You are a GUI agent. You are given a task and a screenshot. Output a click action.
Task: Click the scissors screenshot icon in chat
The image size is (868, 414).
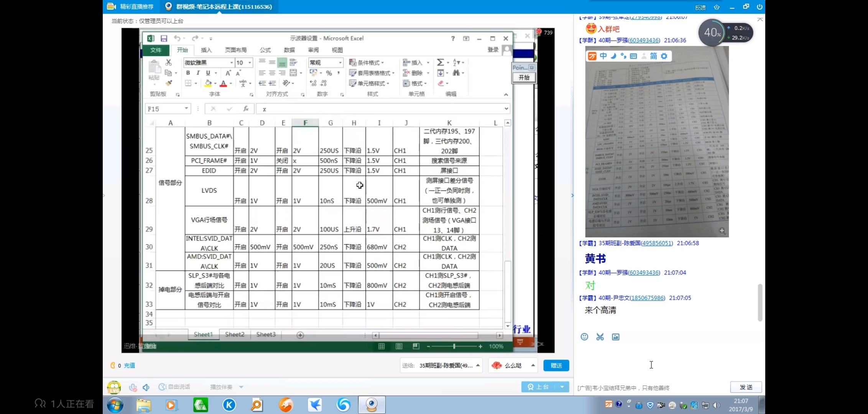(600, 337)
